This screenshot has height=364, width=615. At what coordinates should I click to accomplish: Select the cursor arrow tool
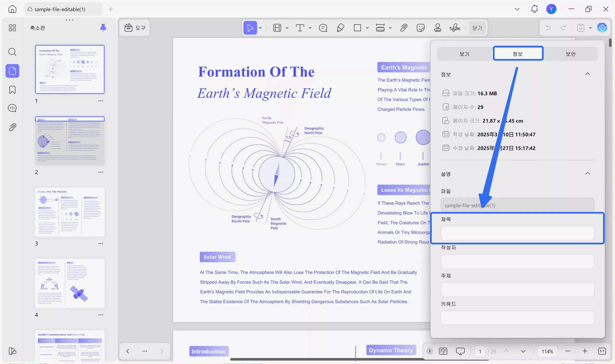tap(250, 28)
